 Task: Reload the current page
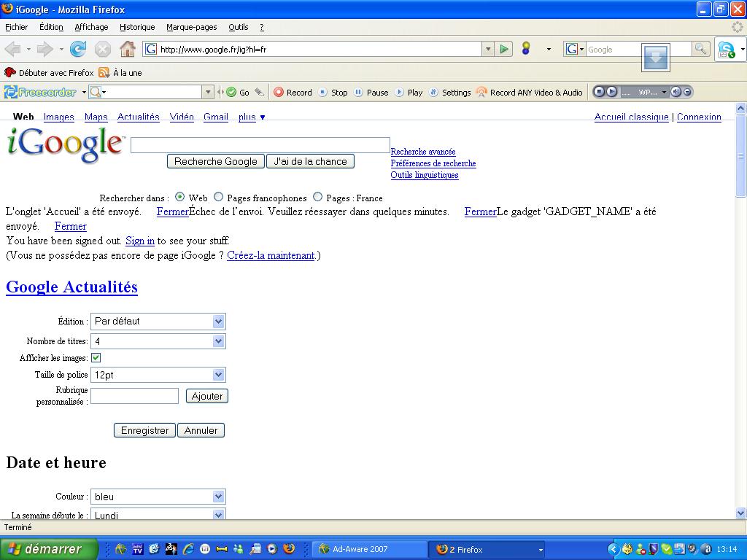coord(77,49)
